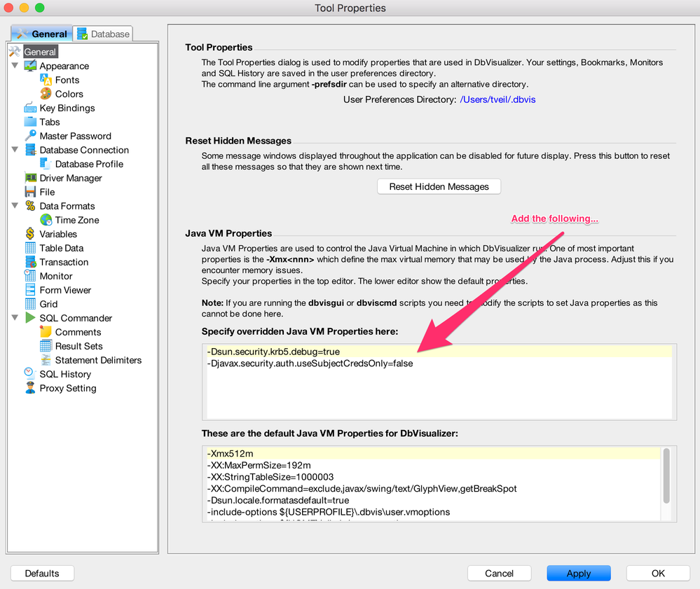Open the Variables dollar sign icon
The width and height of the screenshot is (700, 589).
pos(30,234)
